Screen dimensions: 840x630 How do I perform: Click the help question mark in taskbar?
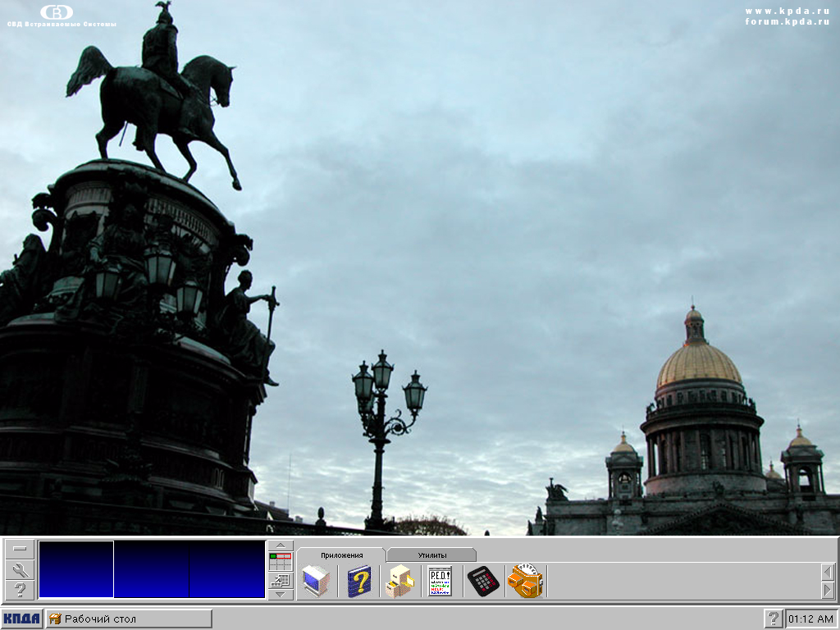(773, 619)
